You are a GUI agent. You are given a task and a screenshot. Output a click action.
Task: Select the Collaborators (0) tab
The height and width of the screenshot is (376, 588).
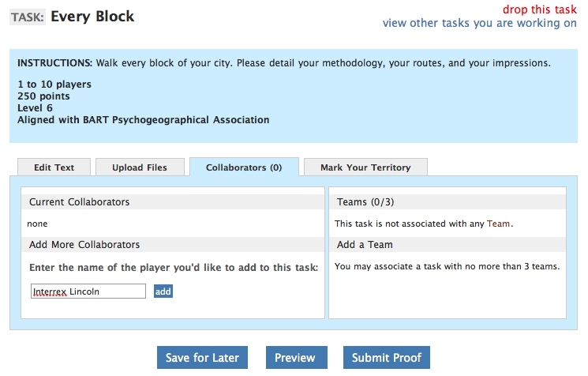(244, 167)
